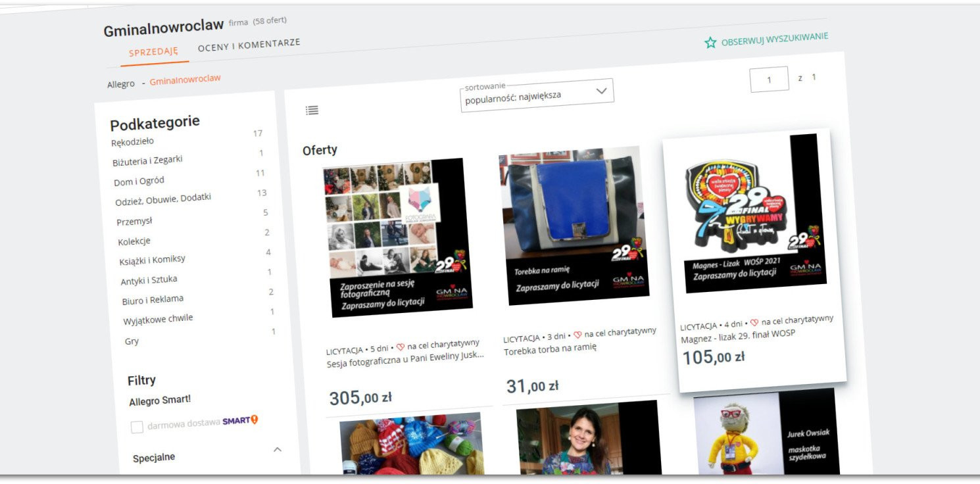Click the charity heart icon on the Magnez offer
The width and height of the screenshot is (980, 484).
pos(754,323)
